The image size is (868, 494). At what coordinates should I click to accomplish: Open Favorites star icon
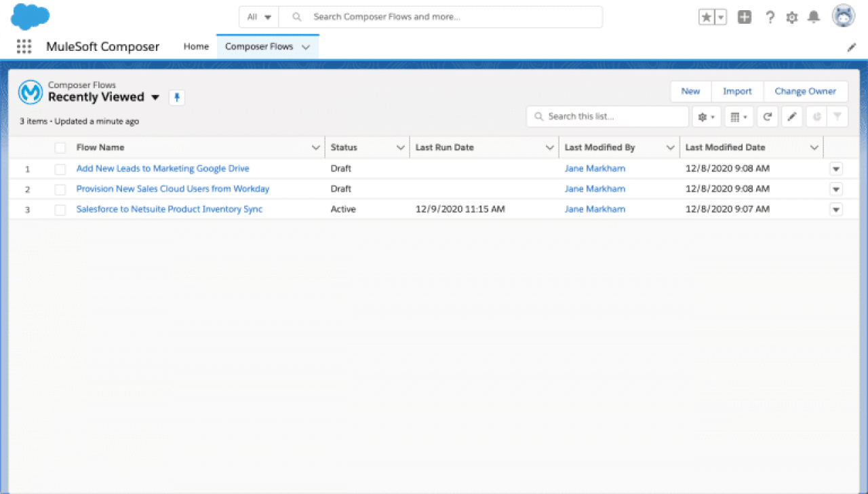707,18
